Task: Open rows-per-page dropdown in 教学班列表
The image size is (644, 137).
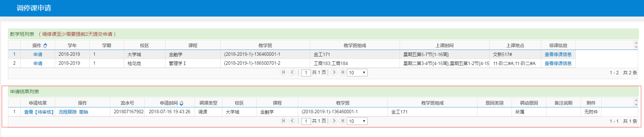Action: click(x=357, y=73)
